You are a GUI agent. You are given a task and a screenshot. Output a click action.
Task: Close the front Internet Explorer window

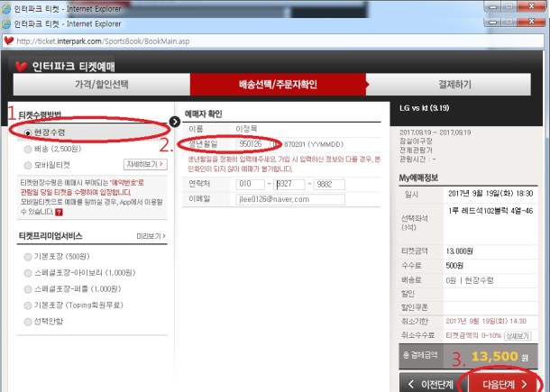click(531, 23)
